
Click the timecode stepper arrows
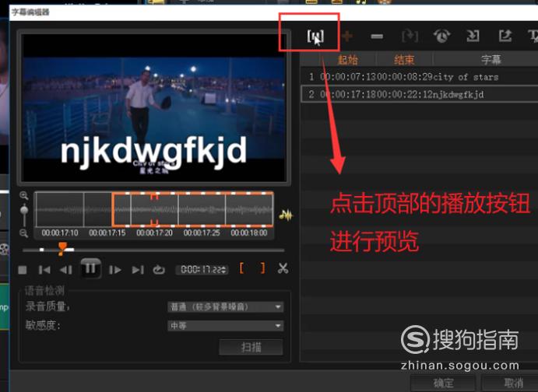(x=224, y=270)
